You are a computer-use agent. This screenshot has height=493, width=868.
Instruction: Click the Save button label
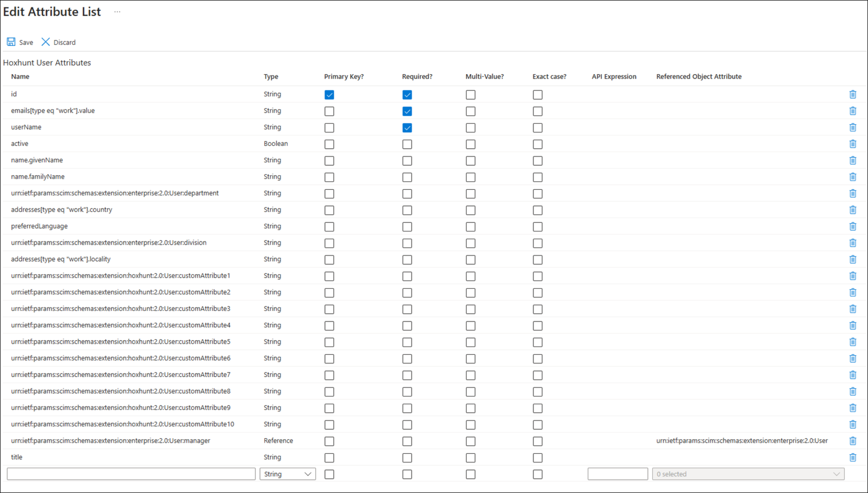pyautogui.click(x=26, y=42)
